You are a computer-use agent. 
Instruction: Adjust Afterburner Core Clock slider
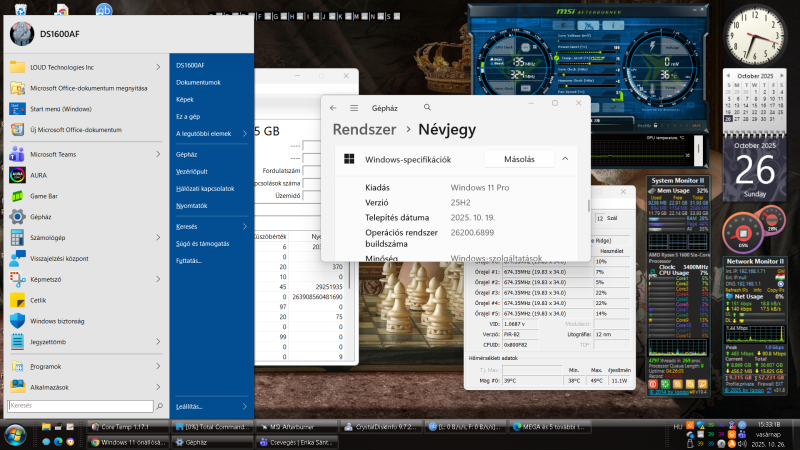[x=587, y=74]
